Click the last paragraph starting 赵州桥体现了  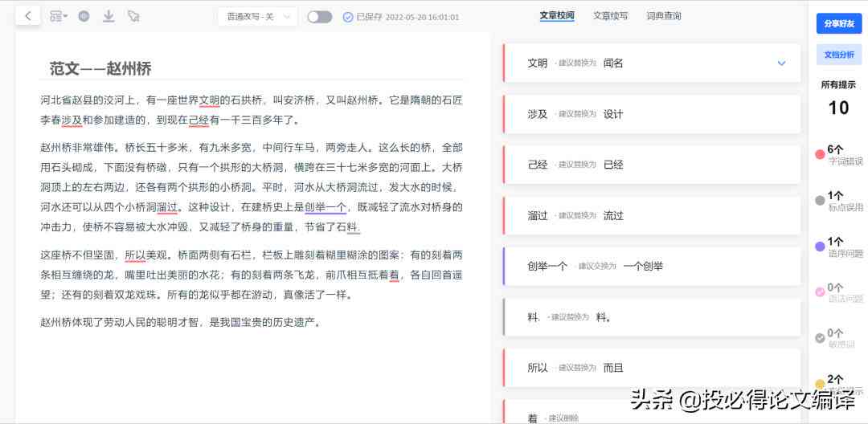pos(181,322)
